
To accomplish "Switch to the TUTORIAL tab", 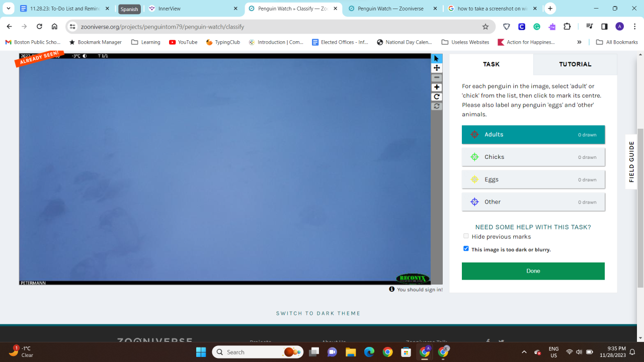I will 575,64.
